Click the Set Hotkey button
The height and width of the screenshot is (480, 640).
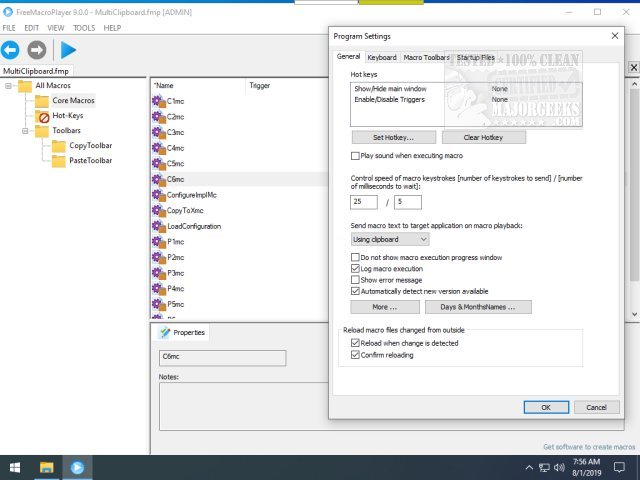coord(393,138)
